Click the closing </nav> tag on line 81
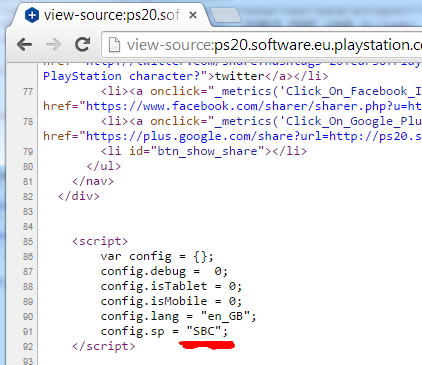This screenshot has width=422, height=365. pos(93,181)
